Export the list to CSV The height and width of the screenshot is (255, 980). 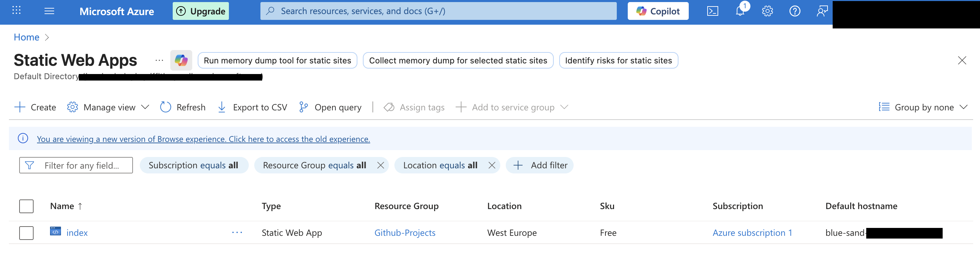click(x=252, y=107)
